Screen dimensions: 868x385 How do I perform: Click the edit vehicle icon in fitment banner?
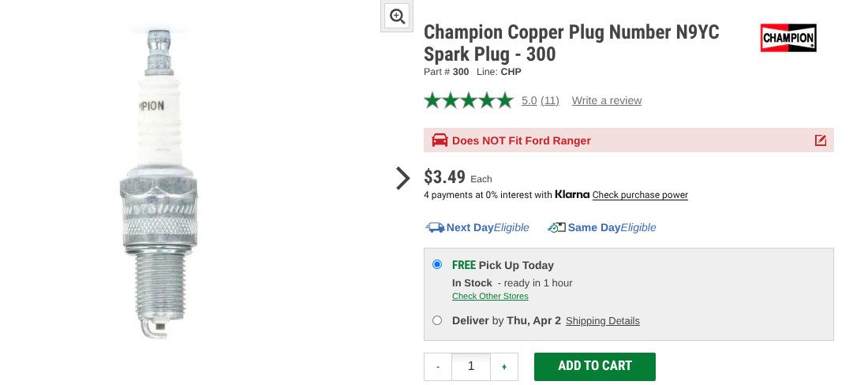coord(820,140)
